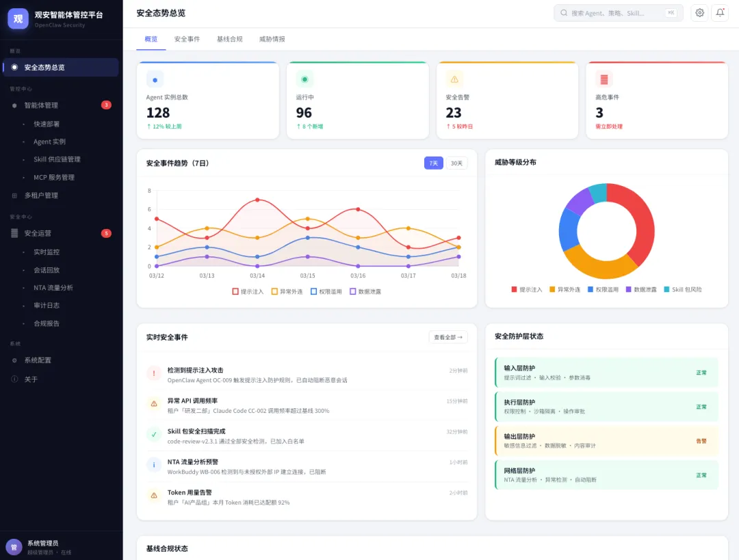Image resolution: width=739 pixels, height=560 pixels.
Task: Click the search magnifier icon
Action: click(564, 13)
